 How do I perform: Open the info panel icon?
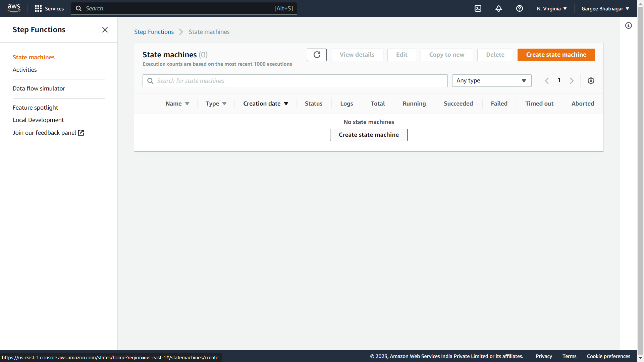629,25
